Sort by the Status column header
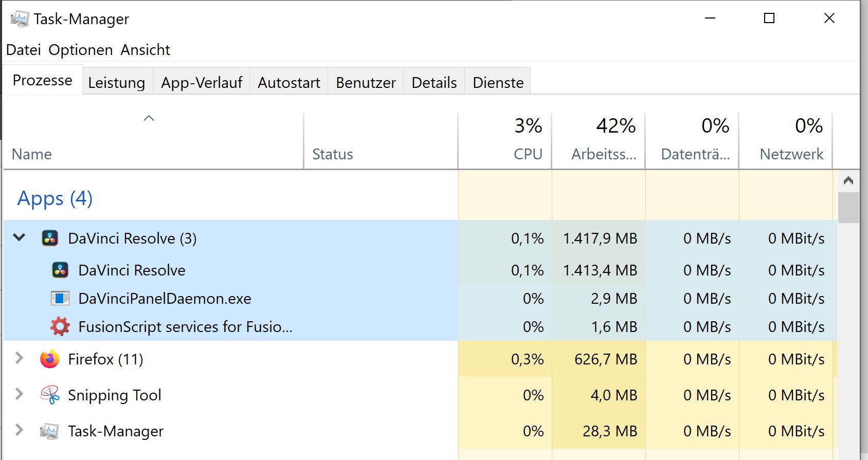 381,141
